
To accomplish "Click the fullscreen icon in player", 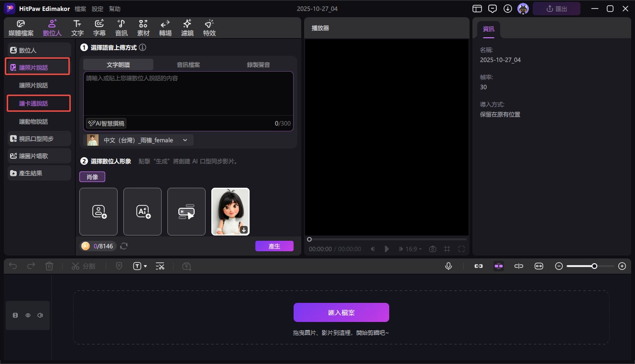I will [x=461, y=249].
